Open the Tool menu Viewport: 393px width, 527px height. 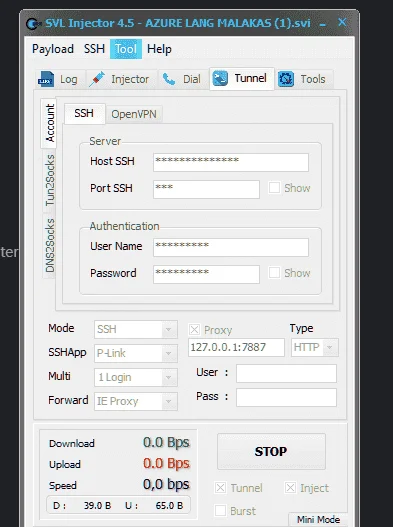pyautogui.click(x=126, y=49)
